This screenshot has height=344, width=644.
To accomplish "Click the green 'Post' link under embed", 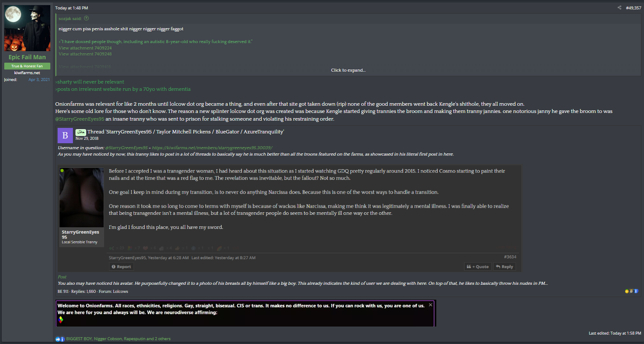I will pos(62,277).
